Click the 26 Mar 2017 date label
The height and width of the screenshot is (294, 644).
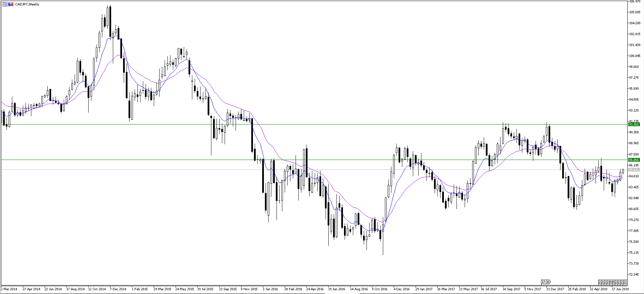click(x=446, y=289)
